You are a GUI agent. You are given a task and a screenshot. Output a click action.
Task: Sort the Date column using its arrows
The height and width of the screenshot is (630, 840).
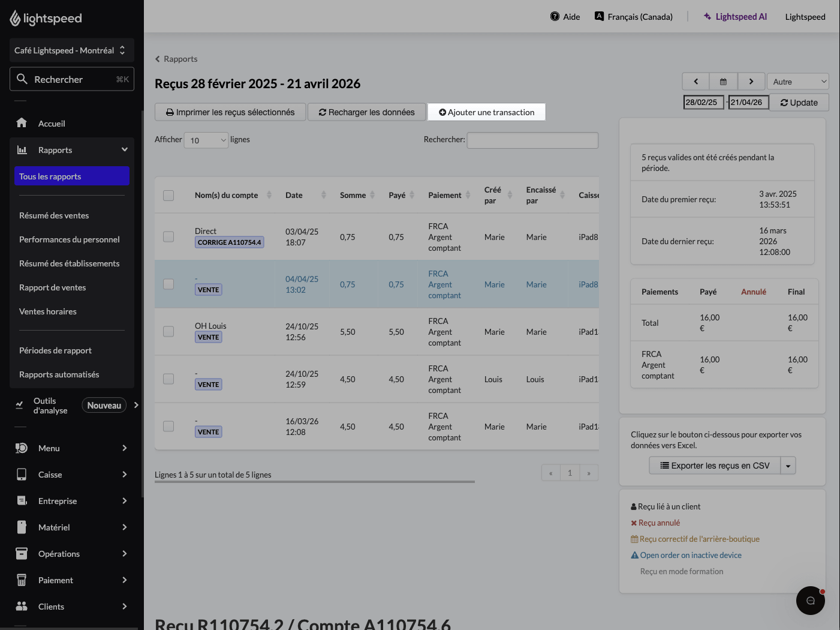(324, 195)
